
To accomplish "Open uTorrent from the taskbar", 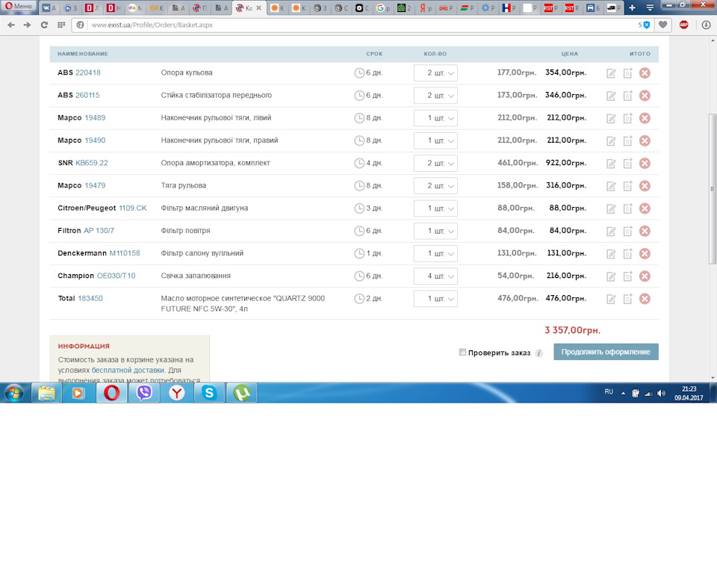I will [x=242, y=393].
